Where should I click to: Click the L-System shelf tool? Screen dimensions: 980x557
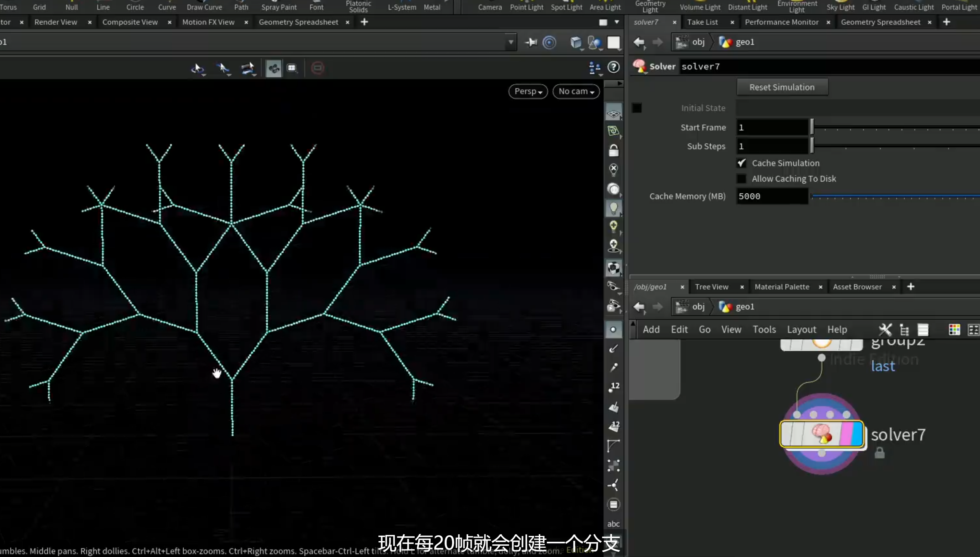point(402,7)
